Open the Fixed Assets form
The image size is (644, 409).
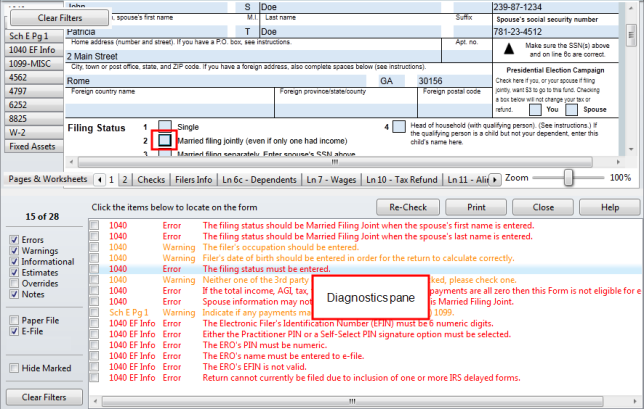[x=34, y=146]
